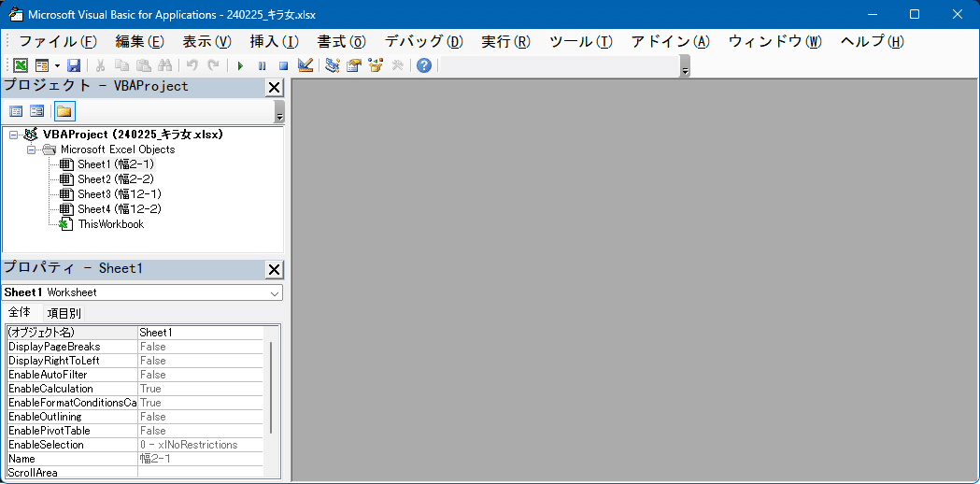This screenshot has height=484, width=980.
Task: Switch to the 全体 properties tab
Action: click(20, 313)
